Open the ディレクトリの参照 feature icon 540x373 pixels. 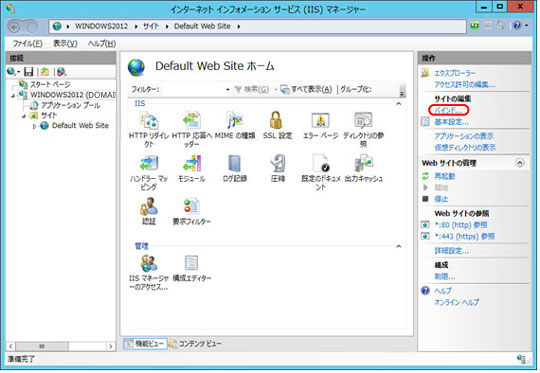coord(363,121)
